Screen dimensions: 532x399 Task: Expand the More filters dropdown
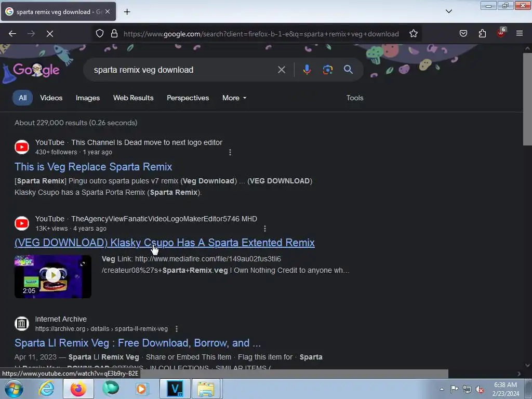234,98
